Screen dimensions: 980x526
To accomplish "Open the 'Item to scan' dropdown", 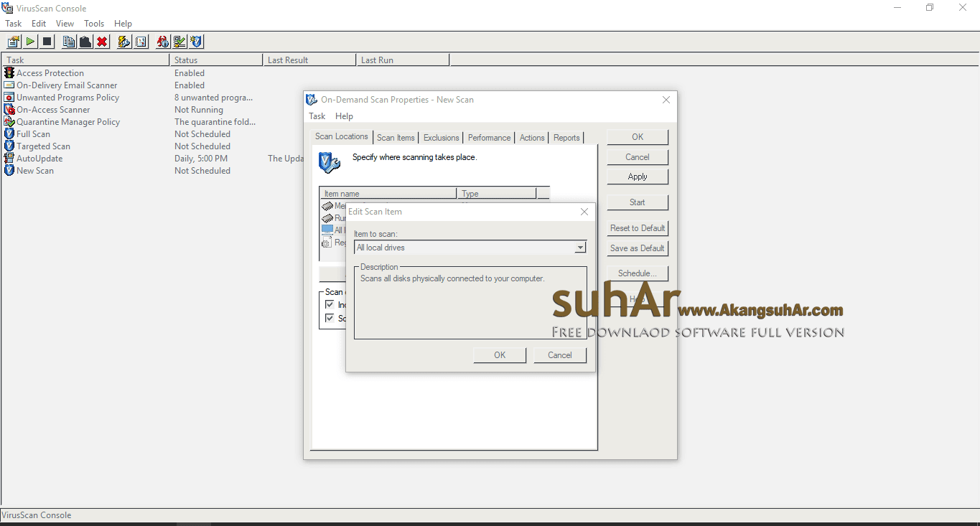I will [x=580, y=248].
